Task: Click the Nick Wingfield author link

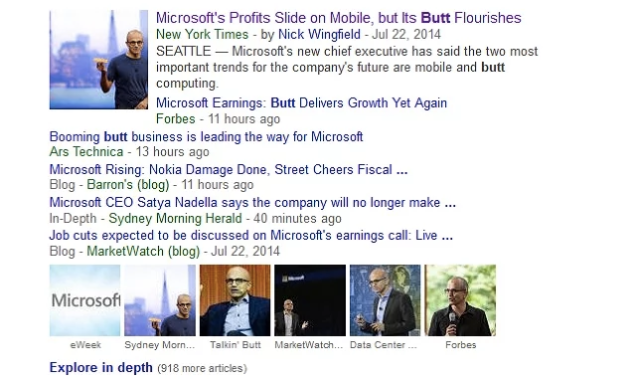Action: coord(319,34)
